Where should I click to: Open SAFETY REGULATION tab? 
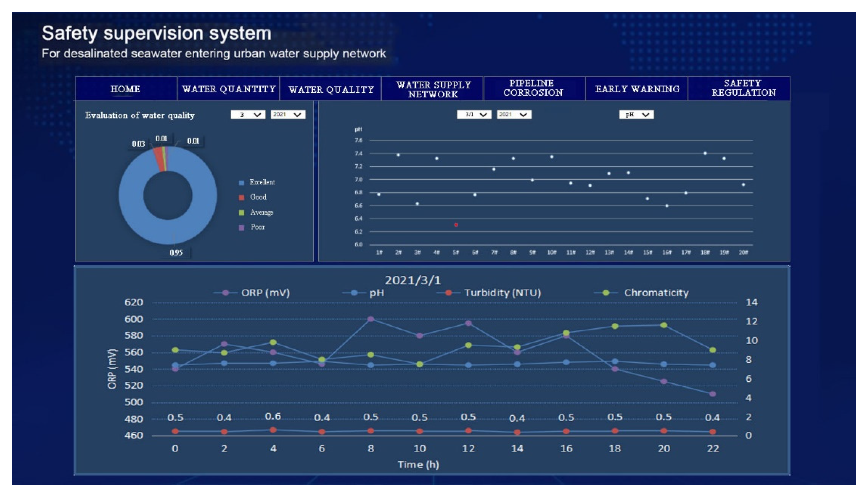coord(743,88)
